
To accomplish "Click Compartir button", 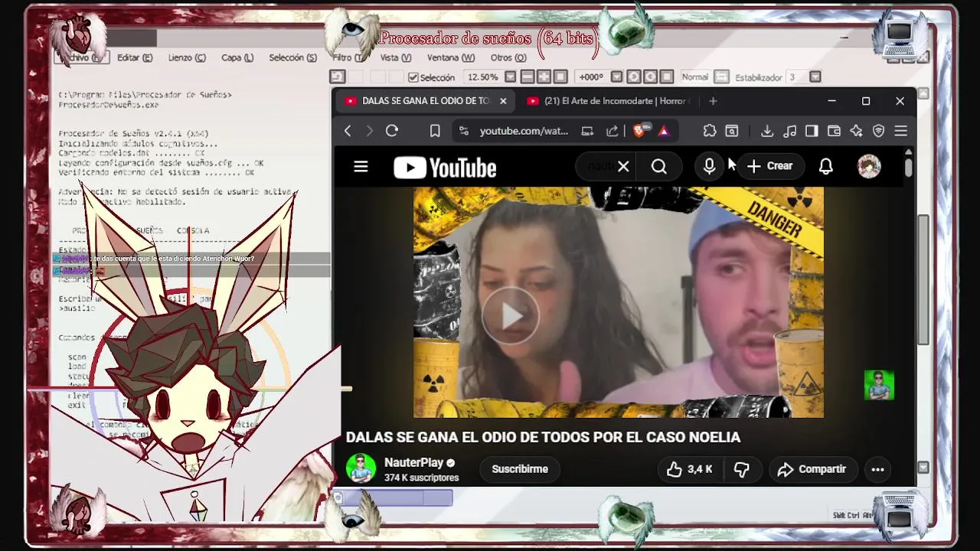I will 812,469.
